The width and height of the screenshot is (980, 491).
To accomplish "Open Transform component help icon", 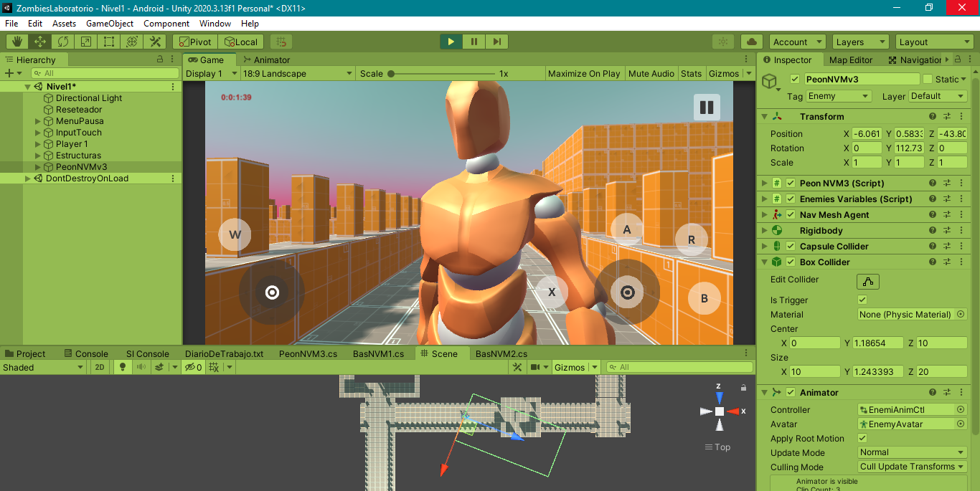I will 933,116.
